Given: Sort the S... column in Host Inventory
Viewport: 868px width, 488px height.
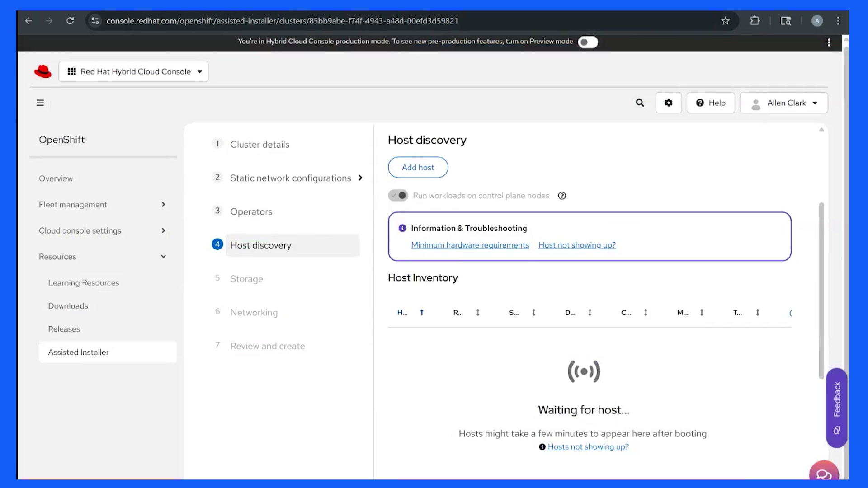Looking at the screenshot, I should pos(534,313).
